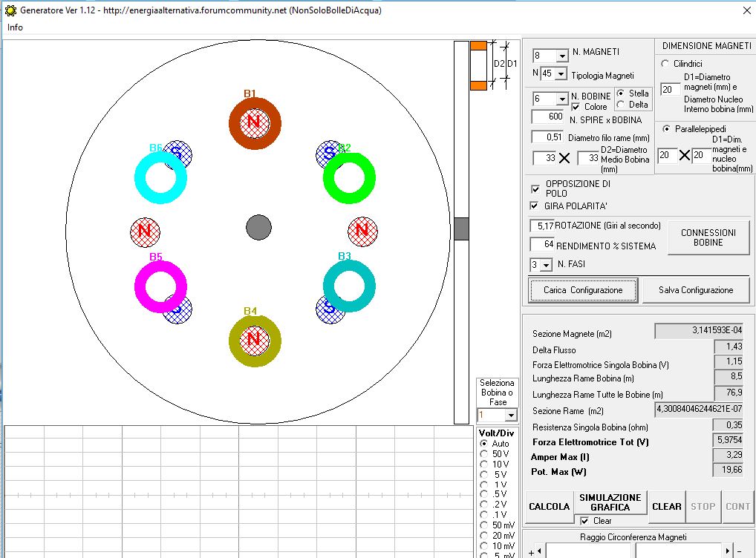Open Seleziona Bobina o Fase dropdown
The image size is (756, 558).
[511, 415]
